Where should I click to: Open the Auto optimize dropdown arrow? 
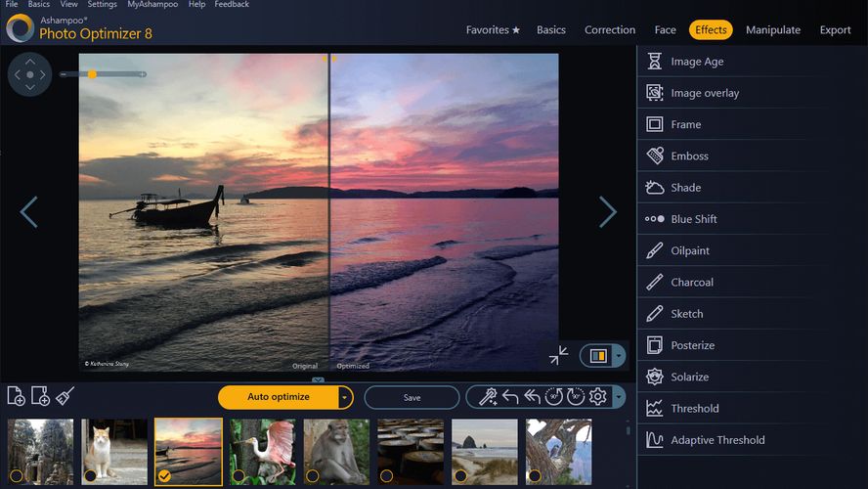tap(345, 397)
